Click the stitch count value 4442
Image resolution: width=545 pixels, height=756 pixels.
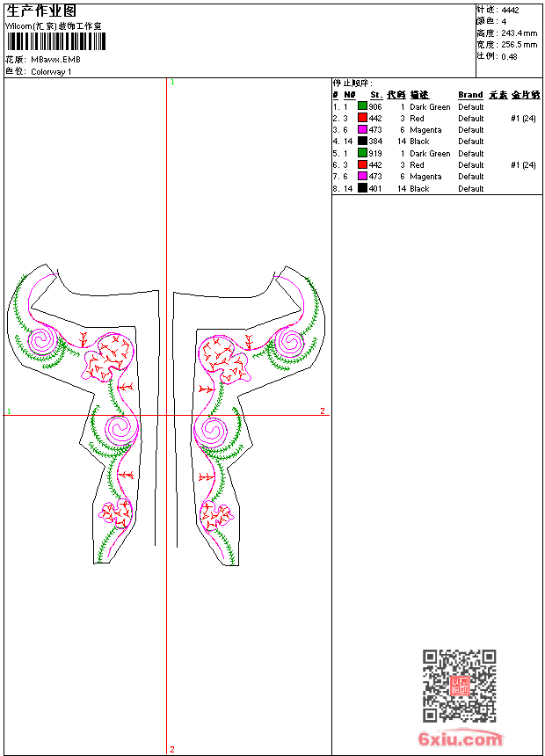[x=510, y=11]
